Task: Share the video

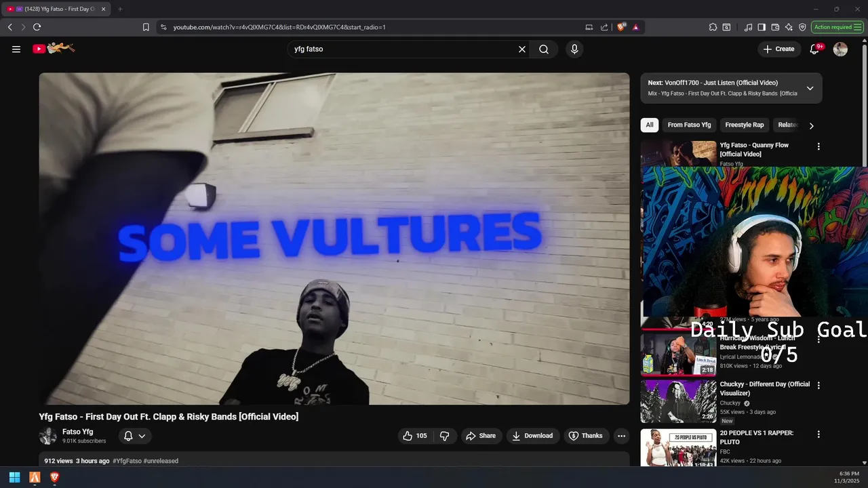Action: pyautogui.click(x=481, y=436)
